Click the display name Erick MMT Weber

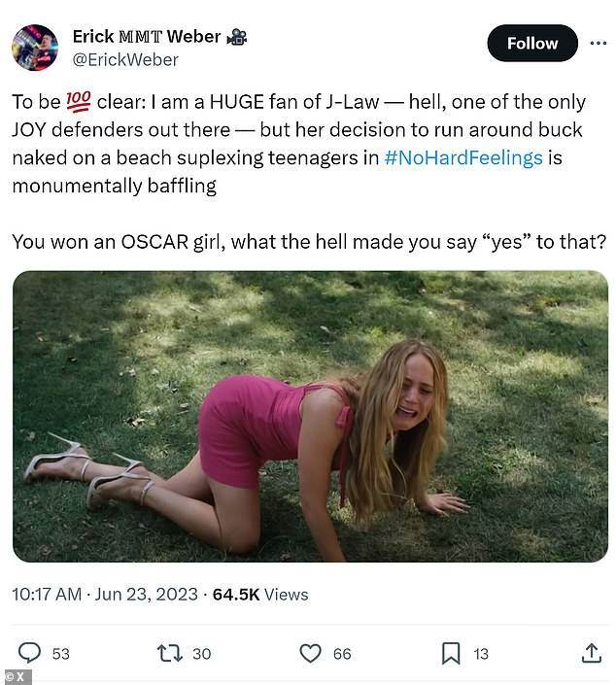pos(147,37)
